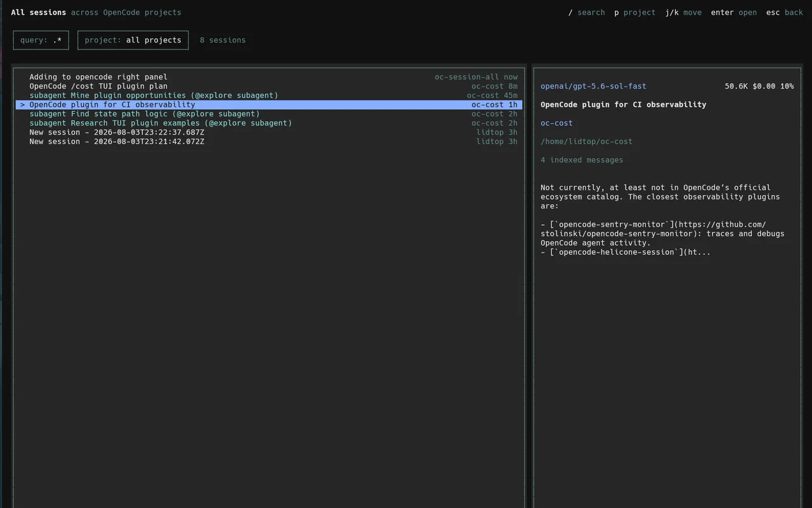Screen dimensions: 812x508
Task: Click 'oc-session-all now' timestamp label
Action: (x=476, y=77)
